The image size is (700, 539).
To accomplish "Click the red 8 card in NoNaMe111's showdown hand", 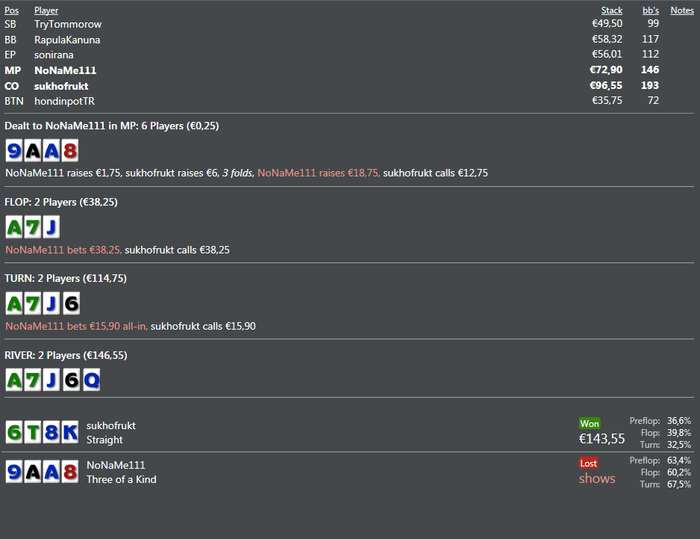I will point(69,472).
